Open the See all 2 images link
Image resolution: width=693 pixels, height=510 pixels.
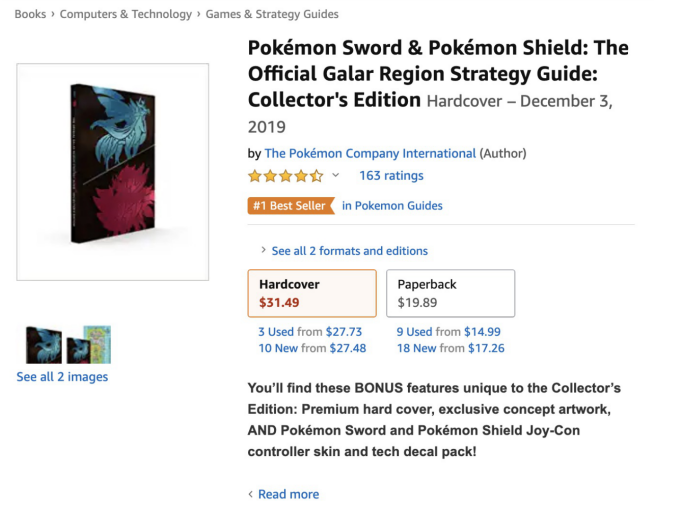click(x=62, y=377)
